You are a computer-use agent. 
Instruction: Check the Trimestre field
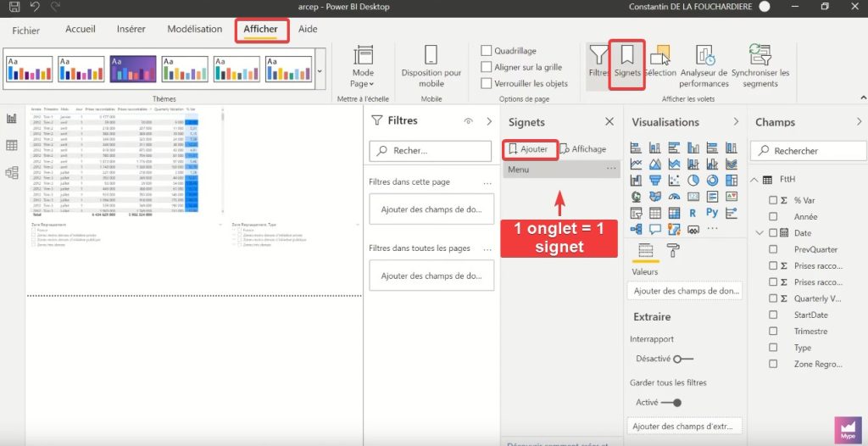(773, 332)
